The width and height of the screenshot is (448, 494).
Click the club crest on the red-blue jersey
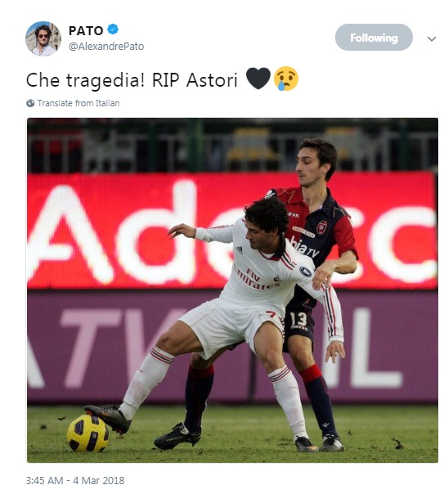[x=321, y=227]
